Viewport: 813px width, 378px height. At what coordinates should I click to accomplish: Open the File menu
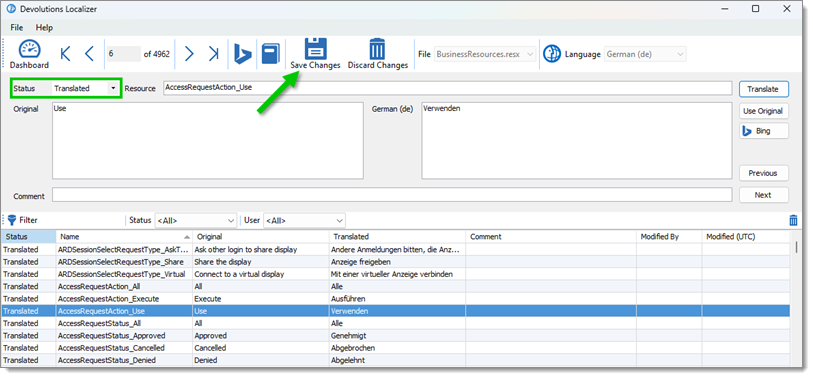click(17, 27)
